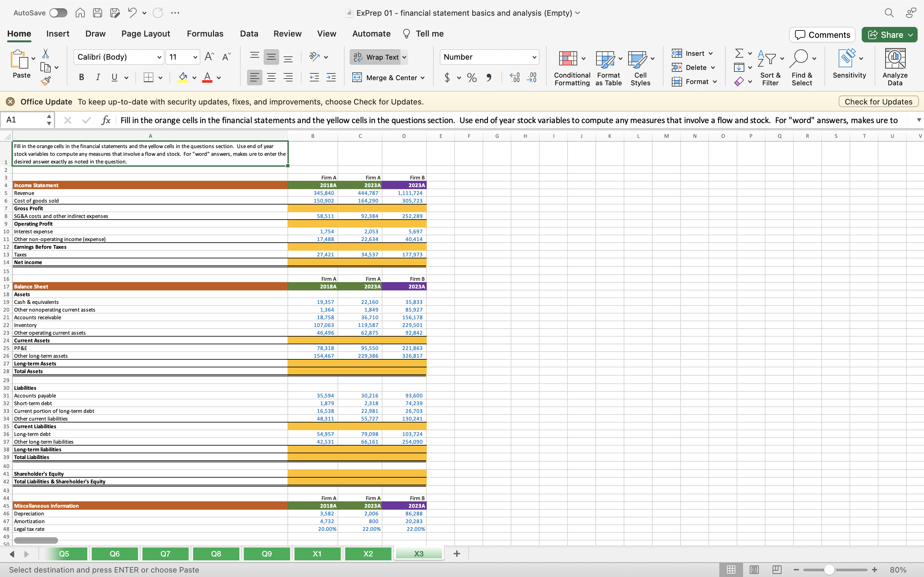Image resolution: width=924 pixels, height=577 pixels.
Task: Expand the formula bar chevron
Action: (x=919, y=120)
